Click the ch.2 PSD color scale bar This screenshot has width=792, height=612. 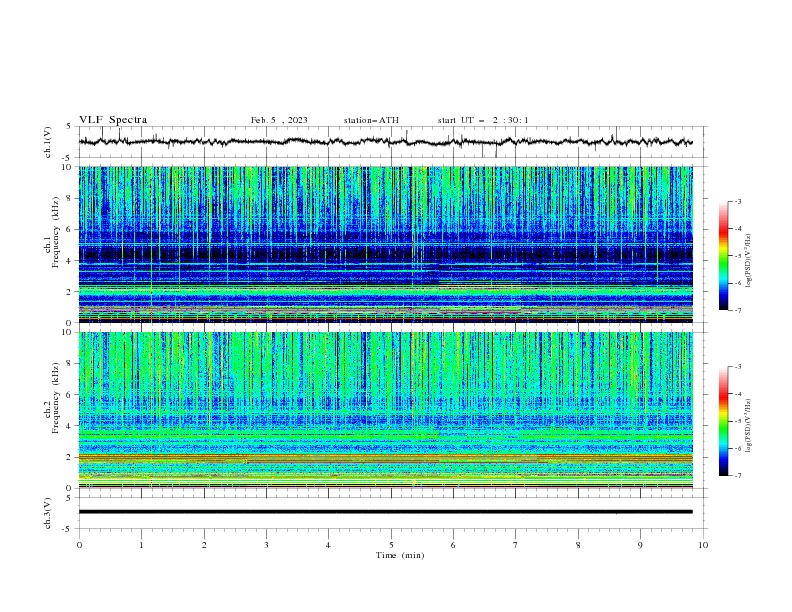tap(723, 421)
